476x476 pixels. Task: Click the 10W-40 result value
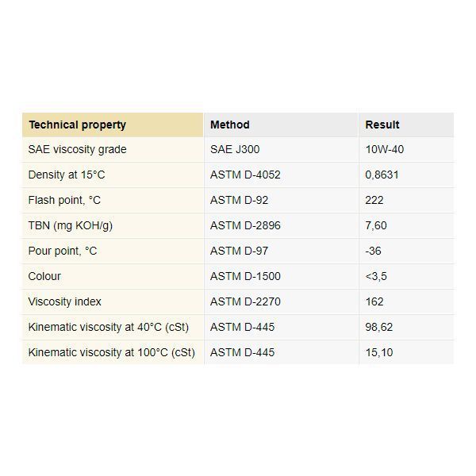click(x=384, y=149)
